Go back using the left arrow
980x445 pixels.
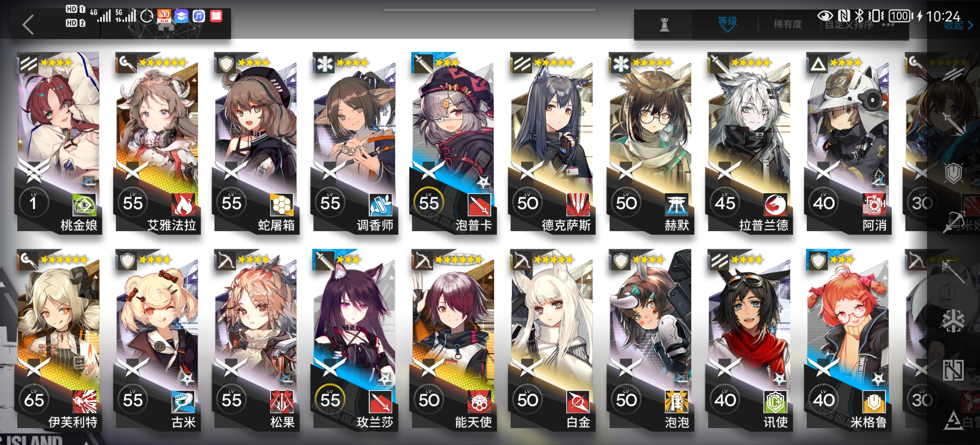pyautogui.click(x=28, y=25)
